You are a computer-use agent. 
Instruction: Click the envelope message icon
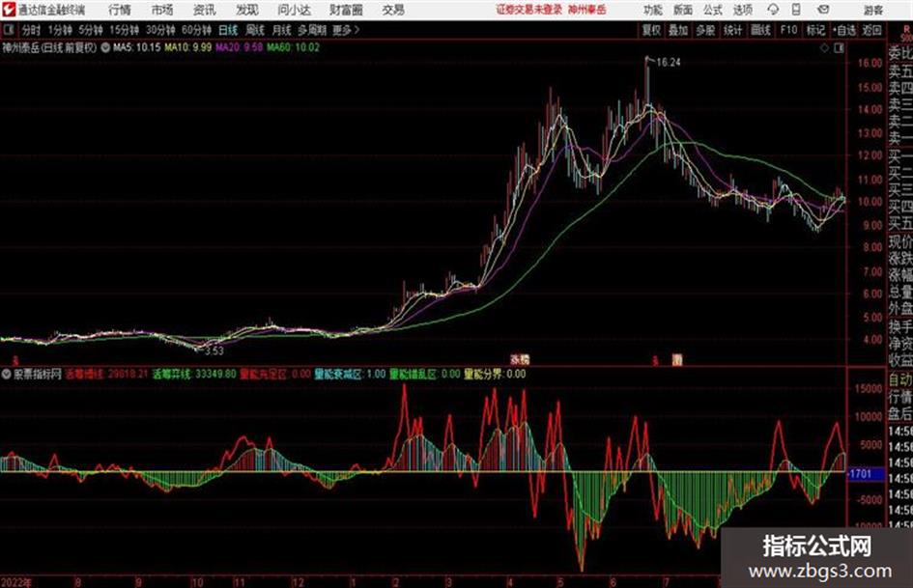coord(823,10)
